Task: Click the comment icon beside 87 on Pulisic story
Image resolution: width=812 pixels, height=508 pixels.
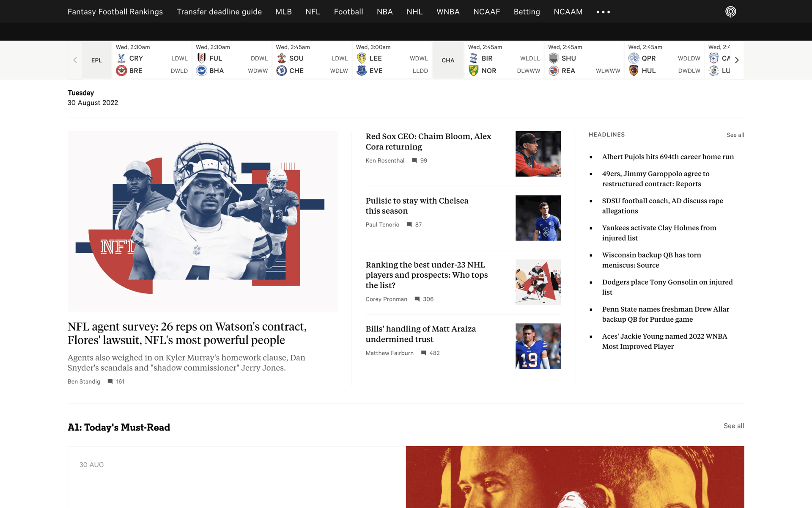Action: click(409, 225)
